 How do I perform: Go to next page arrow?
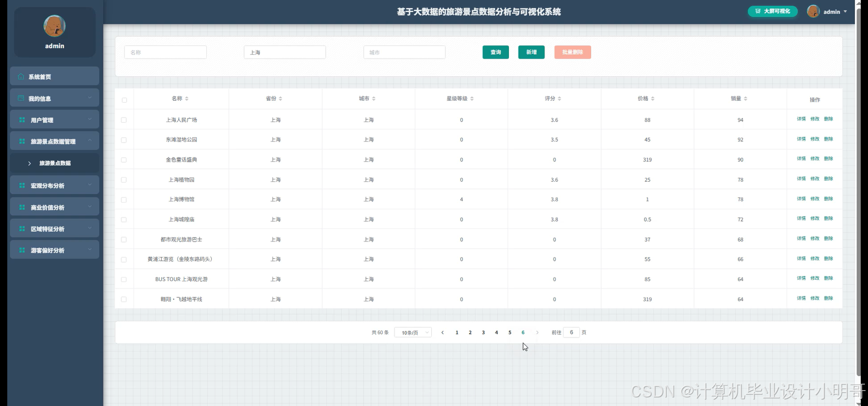537,332
